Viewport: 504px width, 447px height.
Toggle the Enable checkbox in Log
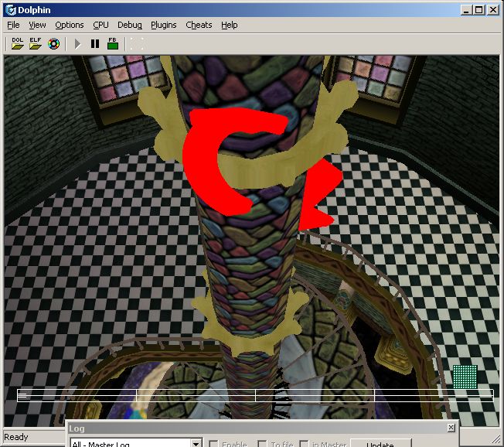pyautogui.click(x=213, y=444)
